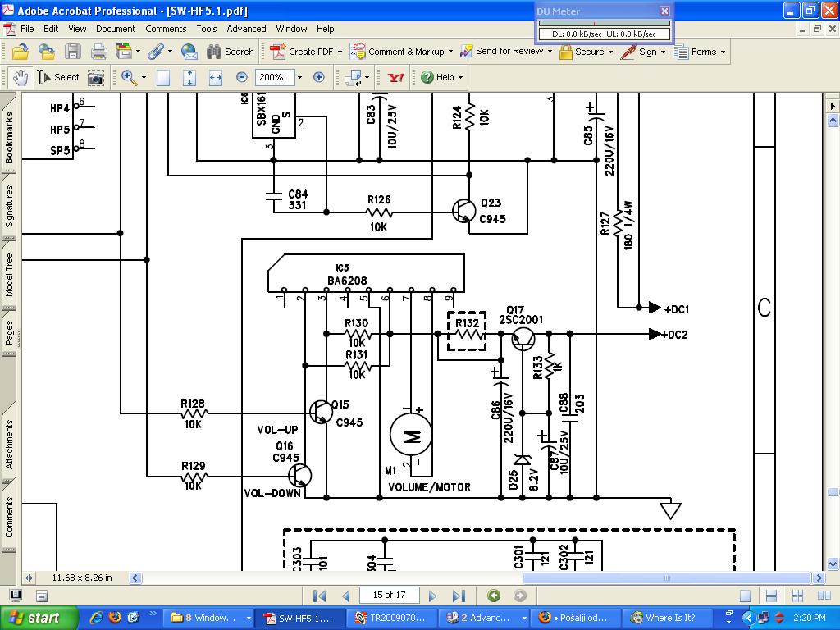This screenshot has height=630, width=840.
Task: Toggle Single Page layout view
Action: pyautogui.click(x=745, y=596)
